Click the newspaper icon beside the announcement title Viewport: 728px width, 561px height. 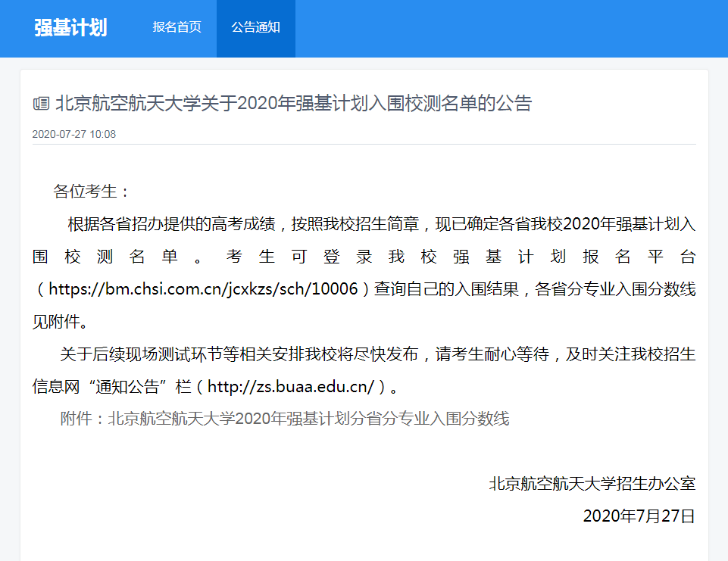coord(41,104)
